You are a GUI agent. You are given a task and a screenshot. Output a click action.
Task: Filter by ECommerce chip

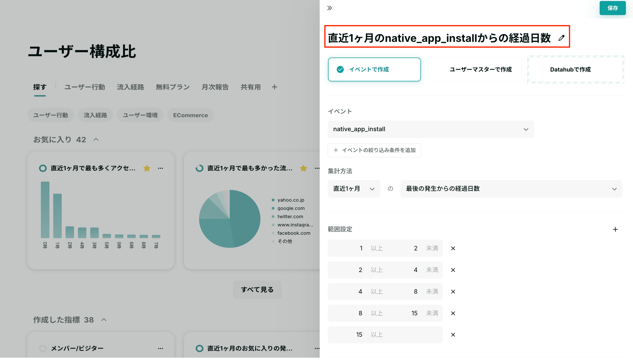[x=191, y=115]
